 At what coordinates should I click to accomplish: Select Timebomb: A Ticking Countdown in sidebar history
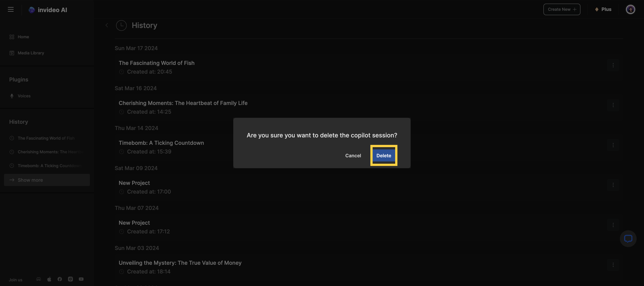(49, 166)
